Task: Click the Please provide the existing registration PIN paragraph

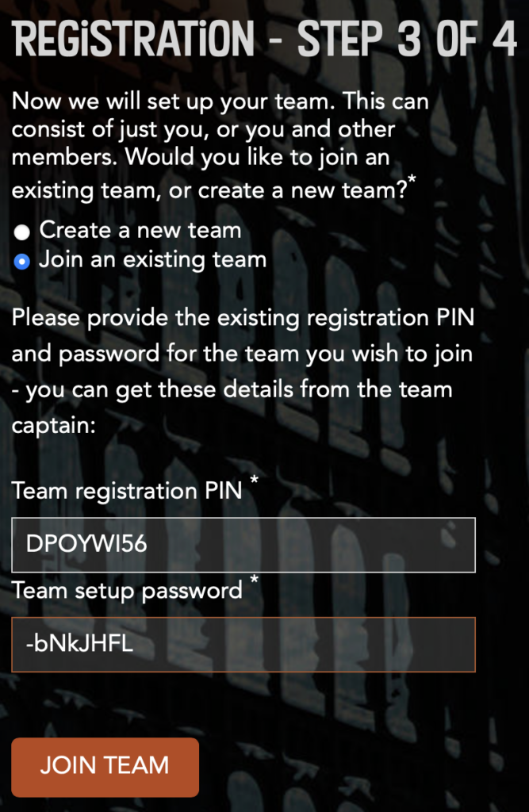Action: coord(243,371)
